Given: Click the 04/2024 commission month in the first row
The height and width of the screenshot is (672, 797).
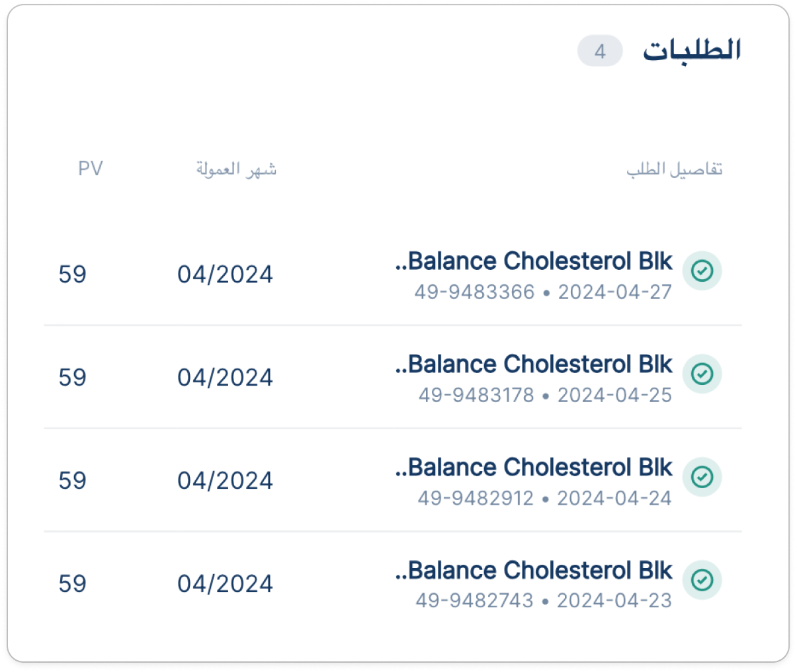Looking at the screenshot, I should [x=225, y=274].
